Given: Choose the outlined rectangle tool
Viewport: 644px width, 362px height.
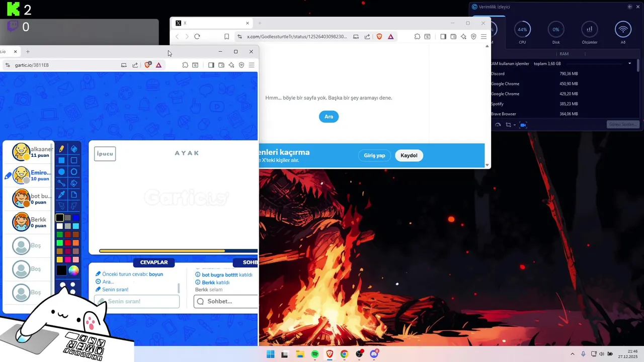Looking at the screenshot, I should coord(74,160).
